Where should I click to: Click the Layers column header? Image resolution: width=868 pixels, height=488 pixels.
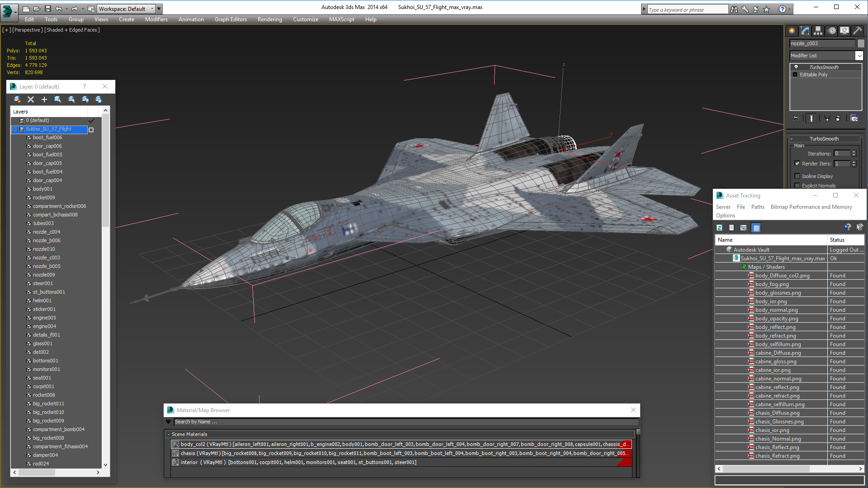click(x=49, y=112)
